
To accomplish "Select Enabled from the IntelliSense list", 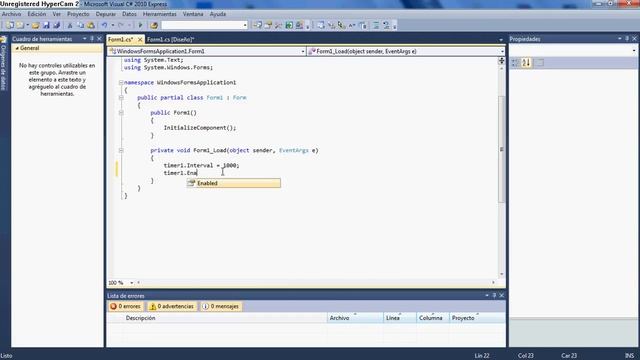I will click(233, 183).
